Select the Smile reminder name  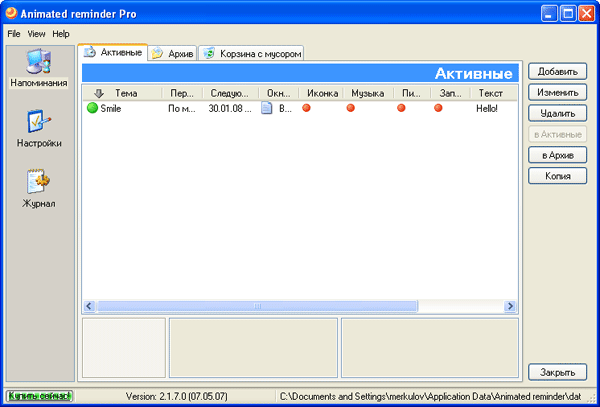coord(111,109)
